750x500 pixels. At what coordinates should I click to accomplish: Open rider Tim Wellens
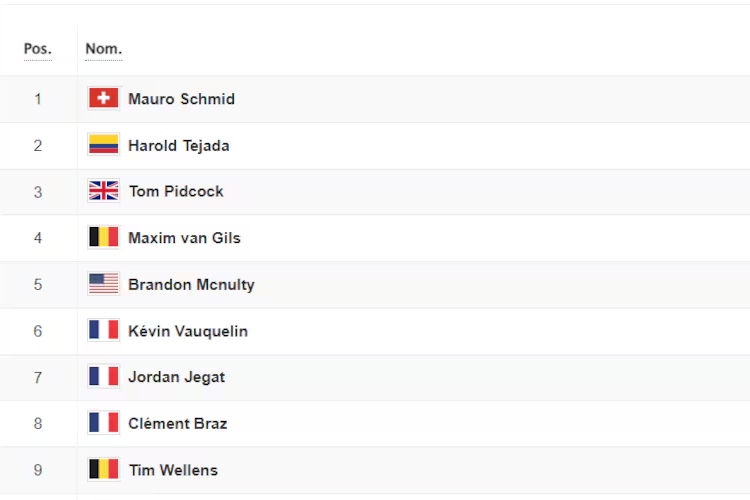pyautogui.click(x=173, y=470)
